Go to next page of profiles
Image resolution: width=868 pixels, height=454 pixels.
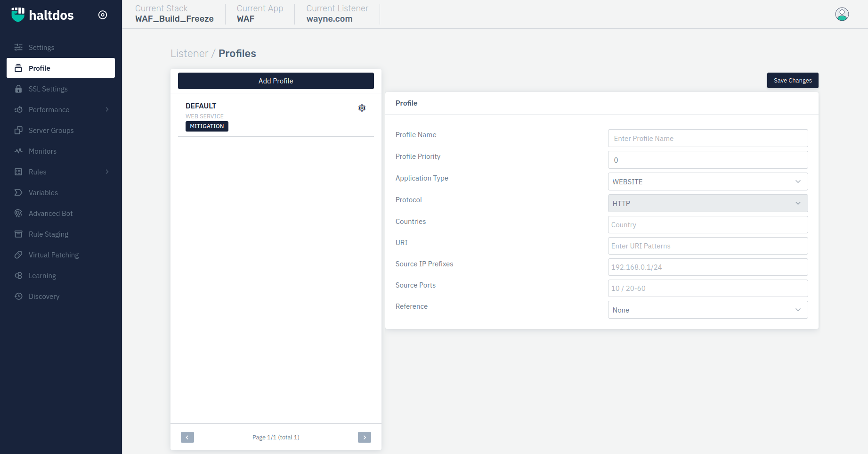coord(365,437)
